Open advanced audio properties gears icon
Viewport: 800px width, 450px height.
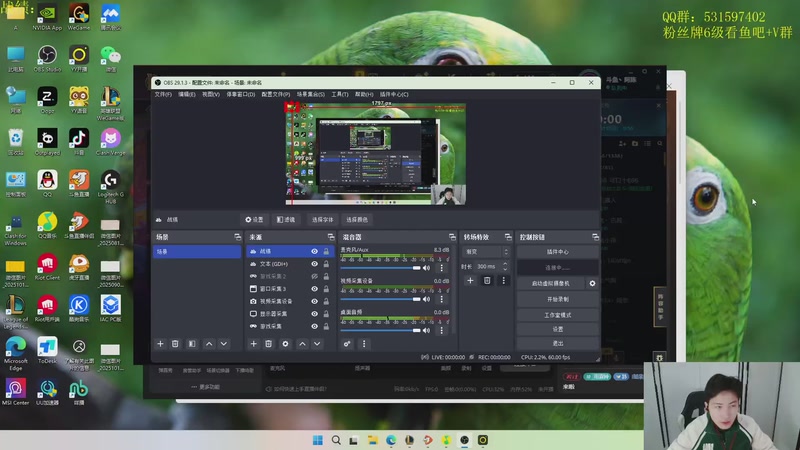point(347,344)
